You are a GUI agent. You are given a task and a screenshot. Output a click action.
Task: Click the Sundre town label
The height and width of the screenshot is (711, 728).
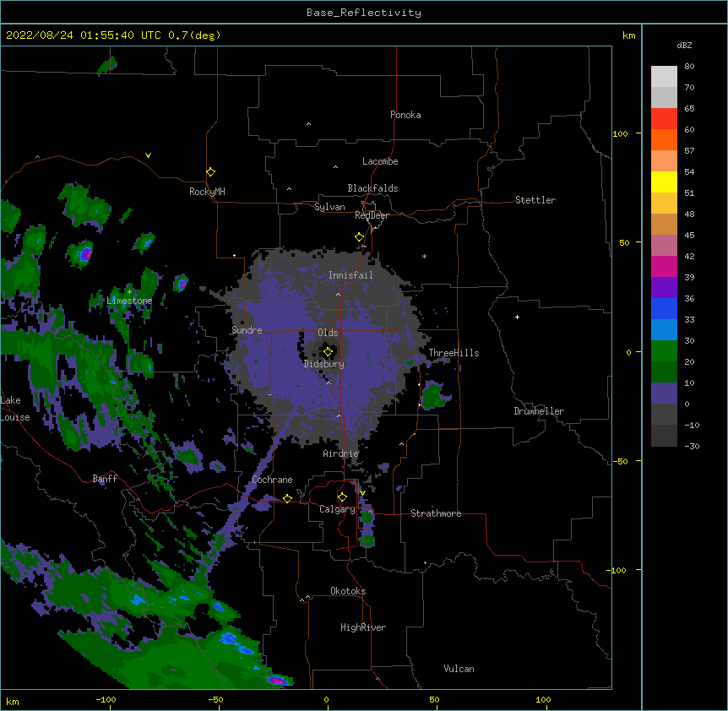247,330
